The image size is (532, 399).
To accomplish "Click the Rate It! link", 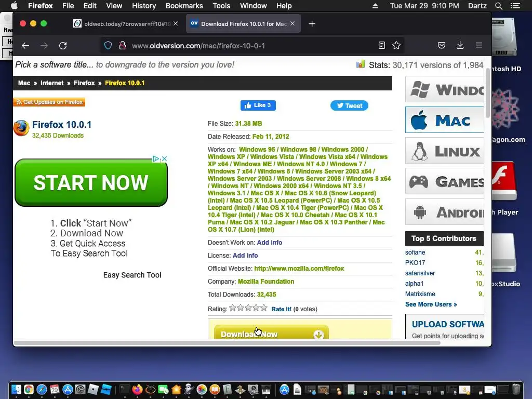I will (x=281, y=309).
